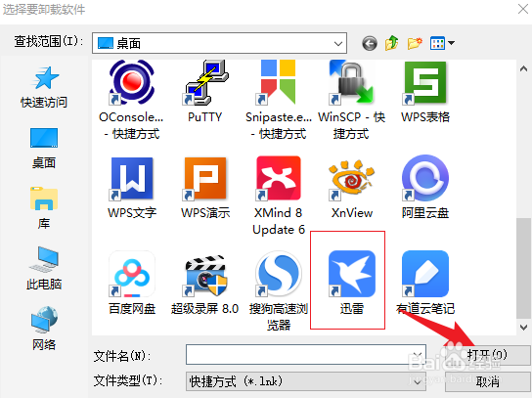
Task: Open 库 in the sidebar
Action: click(44, 208)
